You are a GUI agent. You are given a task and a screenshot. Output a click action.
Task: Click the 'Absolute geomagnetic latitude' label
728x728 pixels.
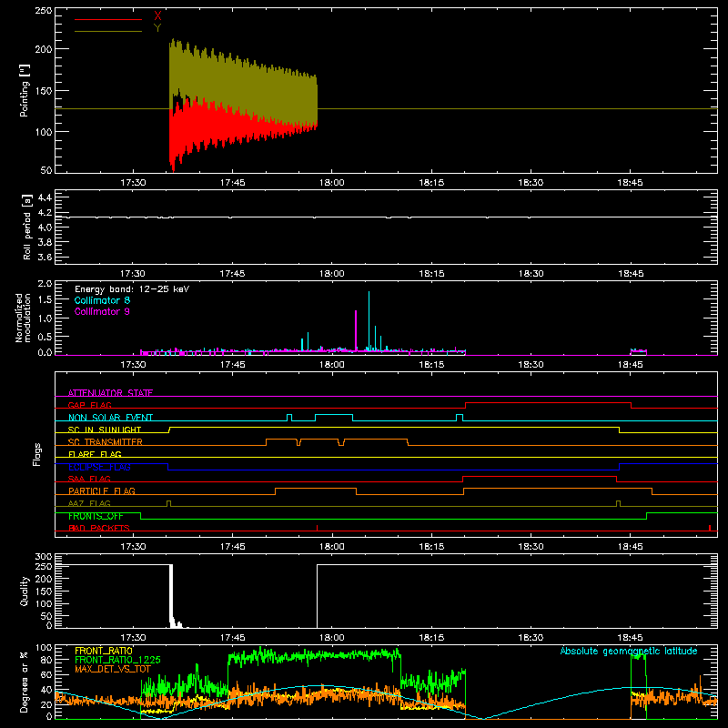pos(629,651)
